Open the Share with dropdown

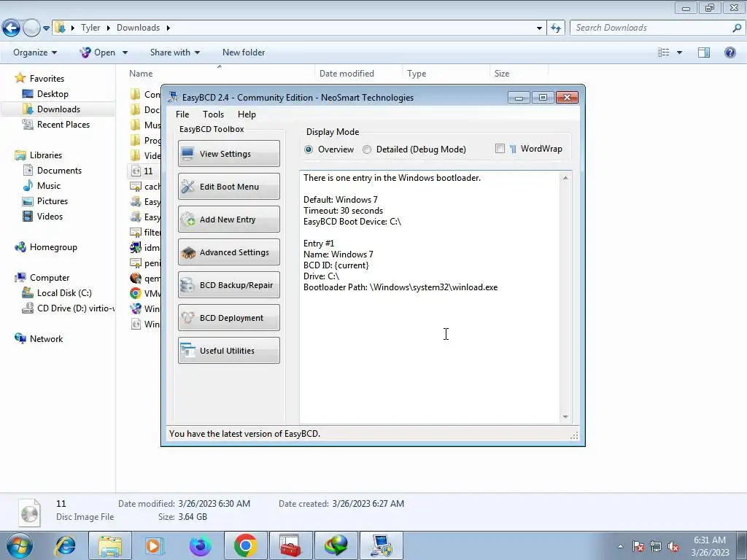pos(175,52)
